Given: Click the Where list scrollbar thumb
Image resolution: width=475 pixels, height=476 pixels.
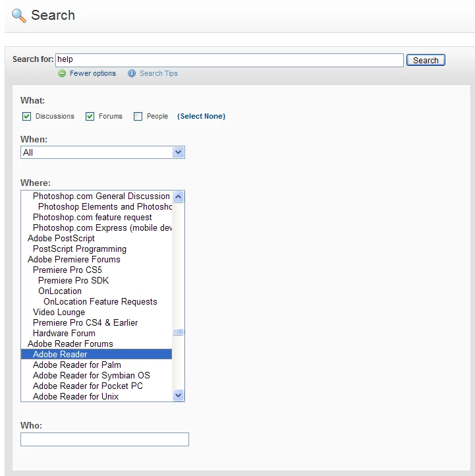Looking at the screenshot, I should [179, 332].
